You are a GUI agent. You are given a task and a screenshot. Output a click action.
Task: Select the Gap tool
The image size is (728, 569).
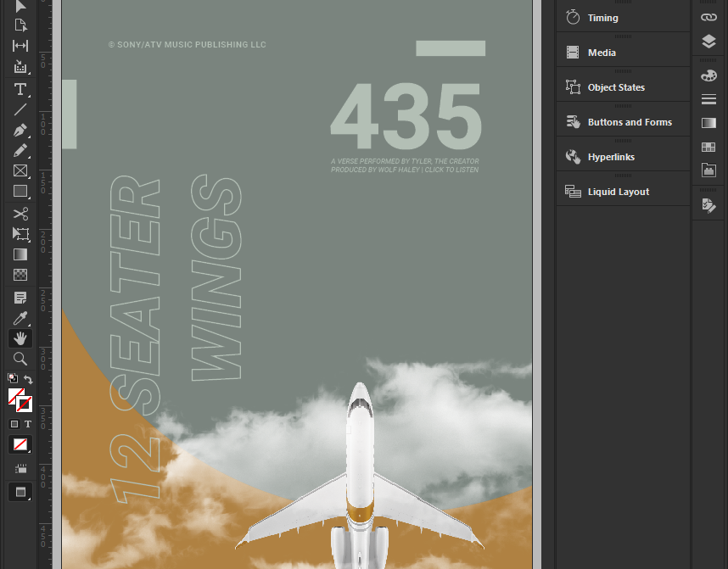coord(20,46)
